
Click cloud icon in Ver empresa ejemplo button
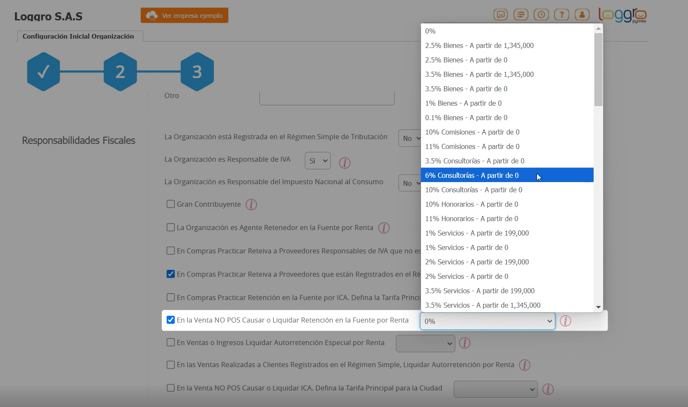point(152,15)
